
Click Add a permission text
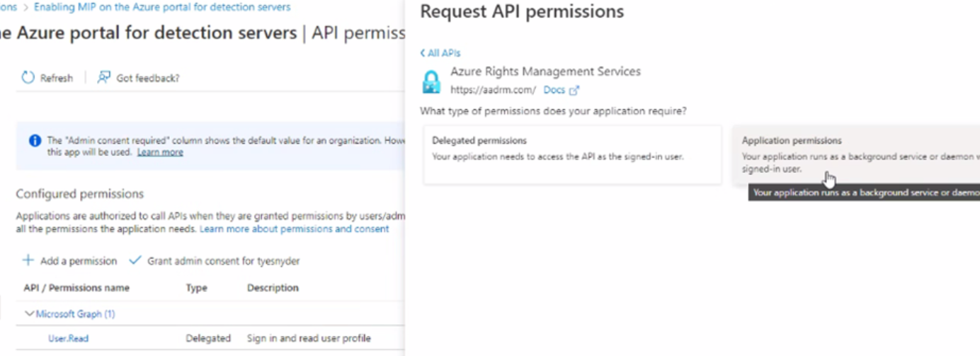tap(79, 261)
